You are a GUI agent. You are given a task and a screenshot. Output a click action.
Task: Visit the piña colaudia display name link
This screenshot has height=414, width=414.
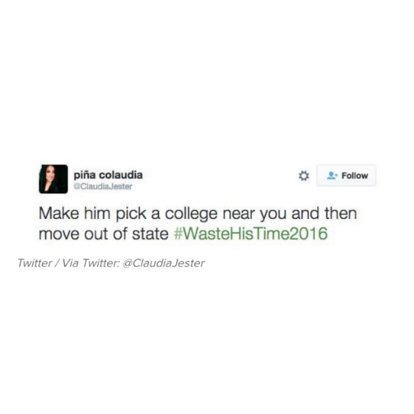[x=108, y=175]
